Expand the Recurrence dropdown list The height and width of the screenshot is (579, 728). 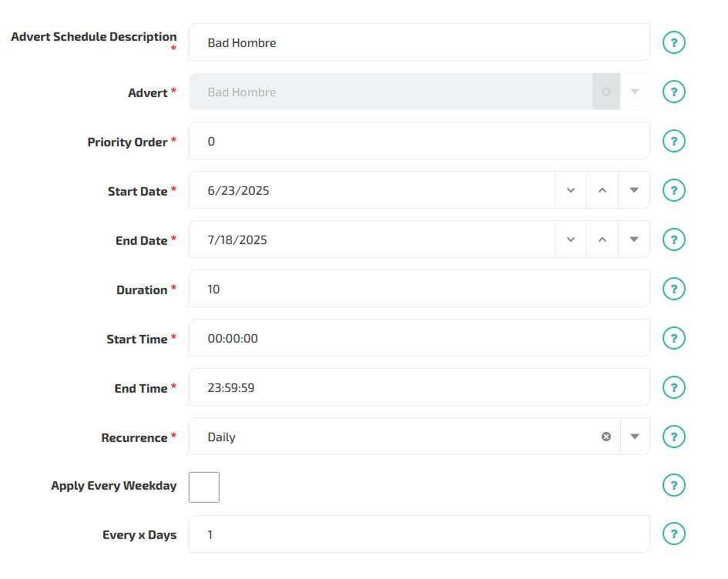635,437
